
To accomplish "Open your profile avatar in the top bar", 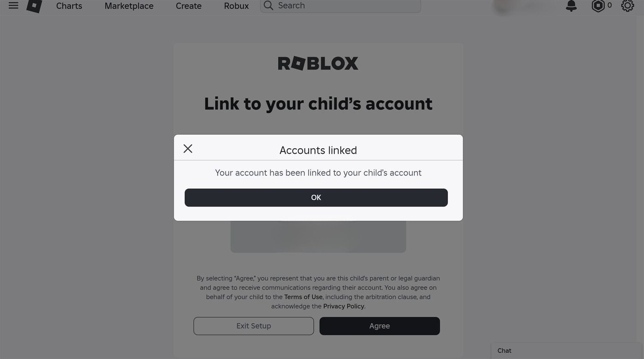I will [x=502, y=6].
